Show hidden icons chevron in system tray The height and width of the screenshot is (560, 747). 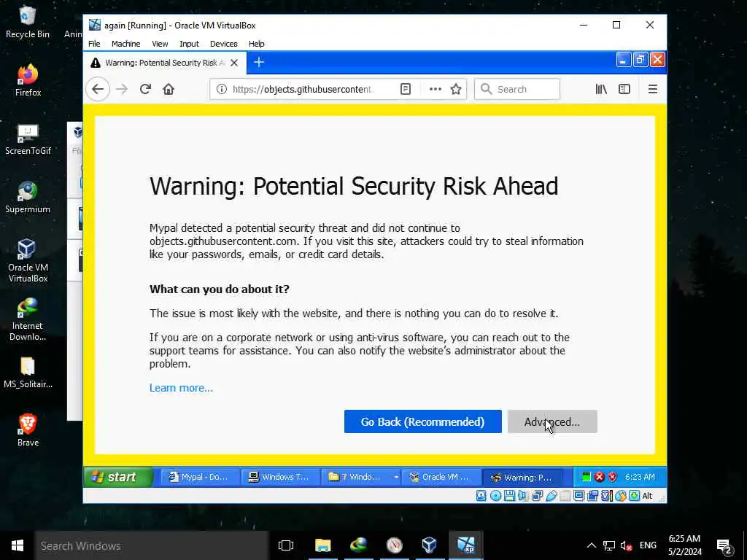(591, 545)
